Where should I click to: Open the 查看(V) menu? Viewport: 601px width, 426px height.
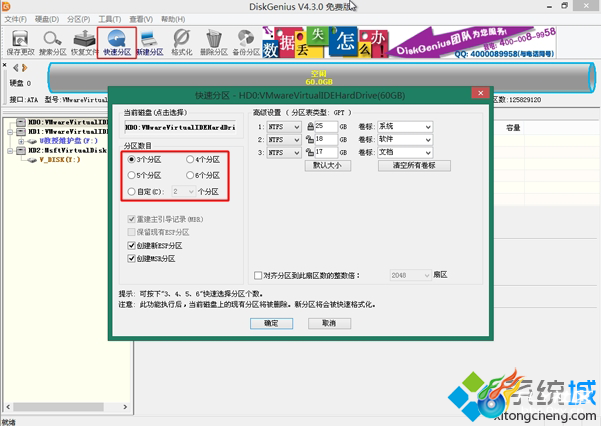[x=141, y=19]
